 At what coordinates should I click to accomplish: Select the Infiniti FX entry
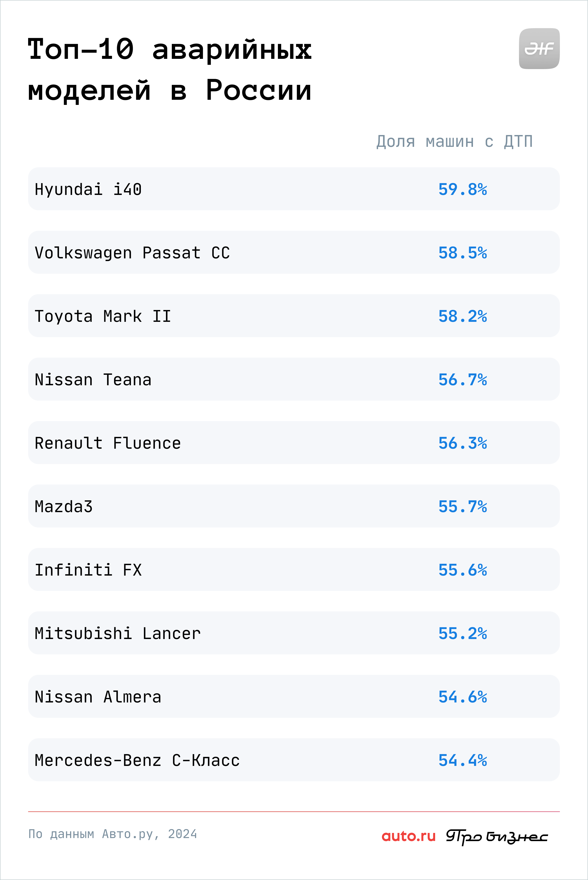[294, 569]
